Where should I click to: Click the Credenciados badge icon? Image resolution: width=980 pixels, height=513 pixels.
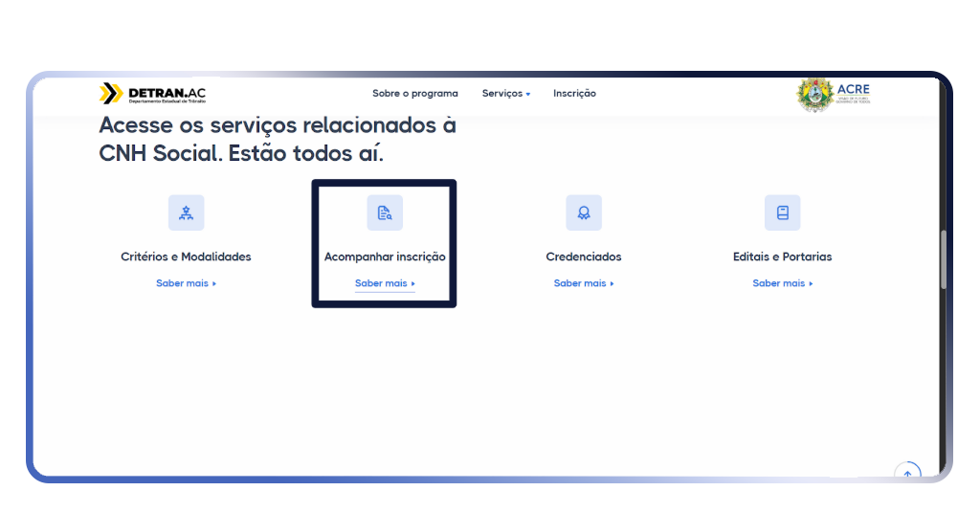(x=584, y=212)
